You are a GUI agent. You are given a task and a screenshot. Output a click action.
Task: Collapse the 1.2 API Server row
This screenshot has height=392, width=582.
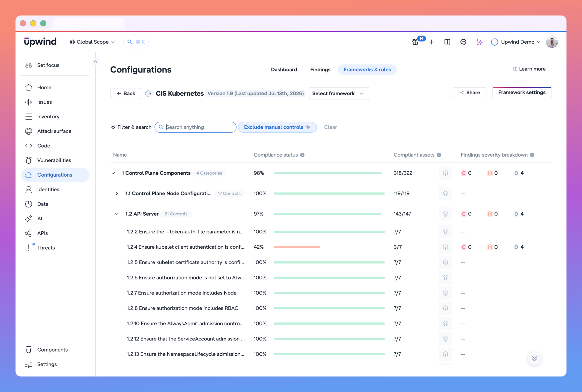coord(117,214)
